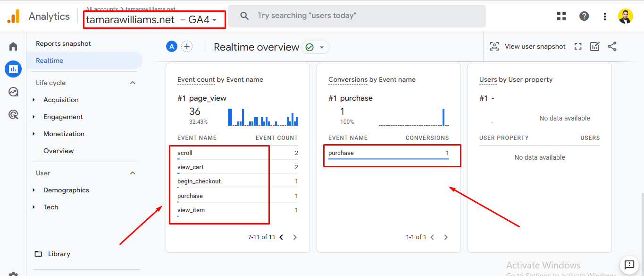
Task: Open Reports snapshot
Action: (x=63, y=43)
